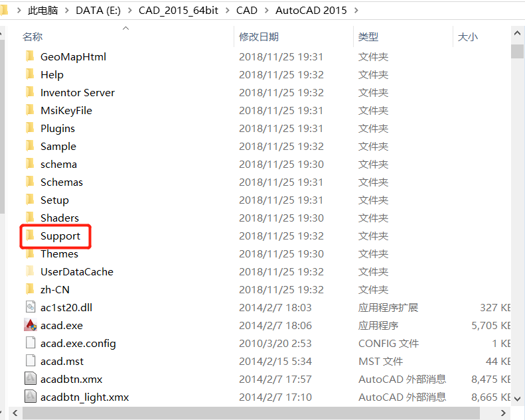Click the acad.exe.config file icon

(31, 343)
